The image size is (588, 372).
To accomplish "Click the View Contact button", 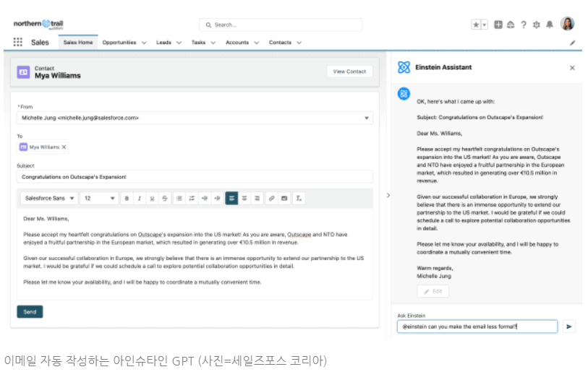I will pyautogui.click(x=349, y=72).
